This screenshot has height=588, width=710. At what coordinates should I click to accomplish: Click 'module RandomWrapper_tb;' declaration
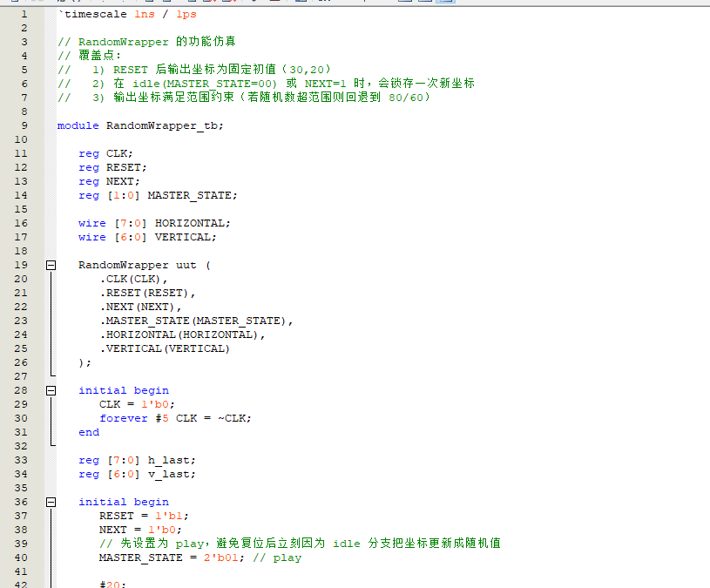click(140, 125)
